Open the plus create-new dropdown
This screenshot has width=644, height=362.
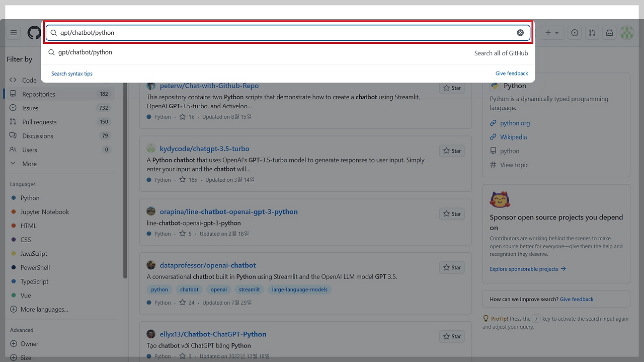click(x=552, y=32)
